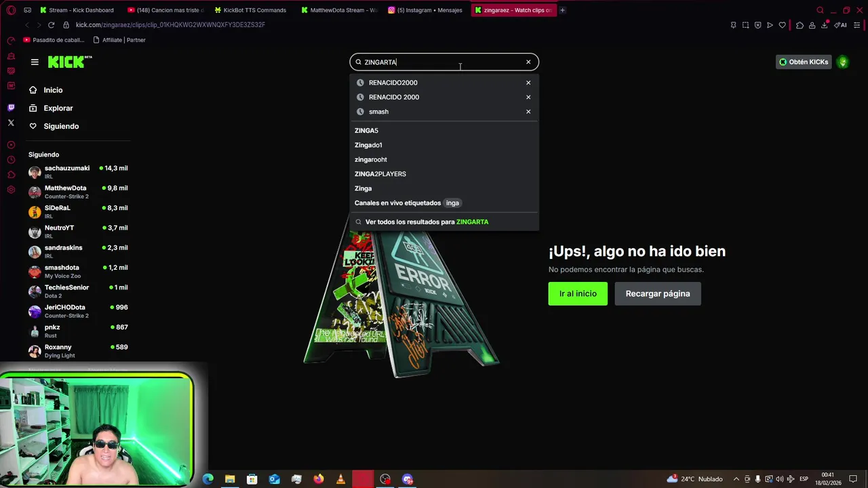Open browser extensions cube icon

tap(800, 25)
